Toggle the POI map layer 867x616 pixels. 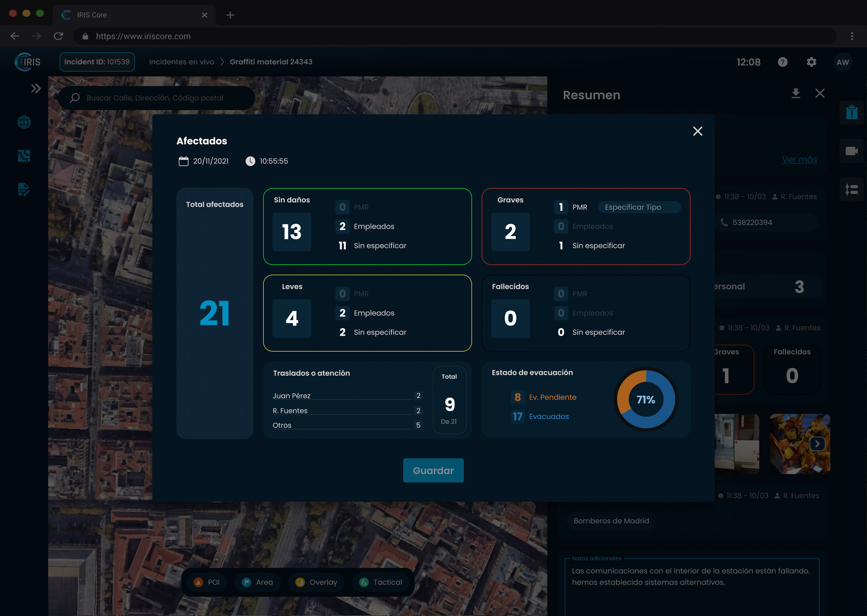click(x=207, y=582)
